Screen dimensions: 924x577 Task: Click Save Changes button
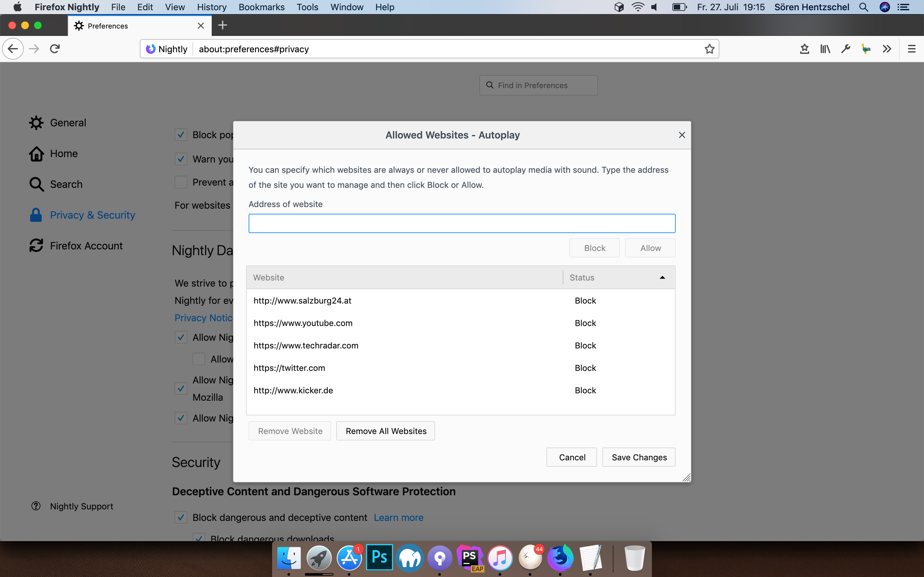coord(639,457)
